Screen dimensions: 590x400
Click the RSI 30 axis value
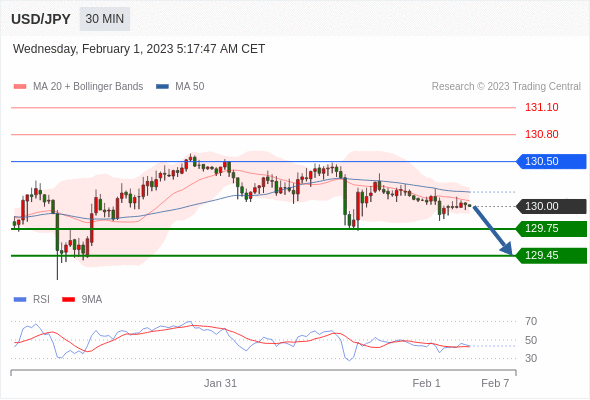(x=531, y=358)
